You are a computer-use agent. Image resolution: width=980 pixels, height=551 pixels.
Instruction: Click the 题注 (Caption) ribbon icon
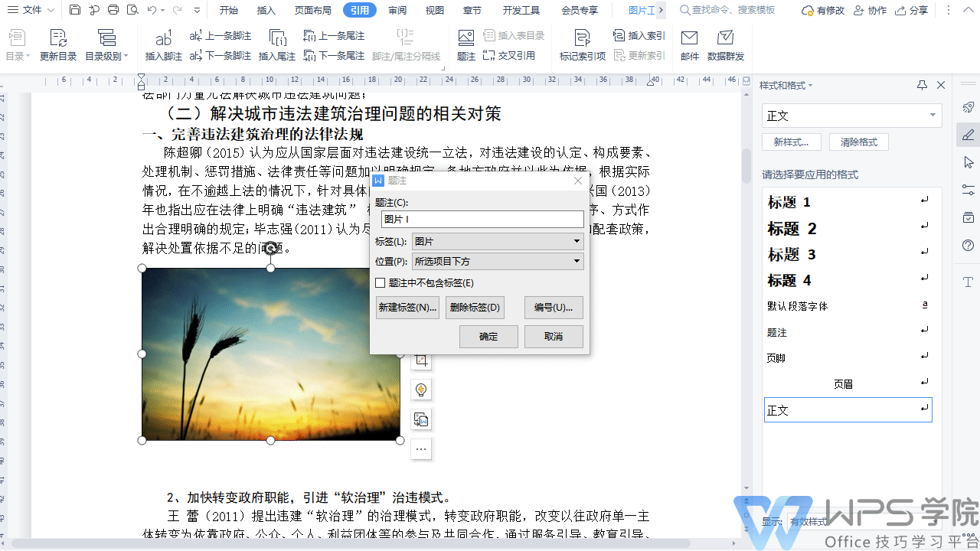click(x=466, y=38)
